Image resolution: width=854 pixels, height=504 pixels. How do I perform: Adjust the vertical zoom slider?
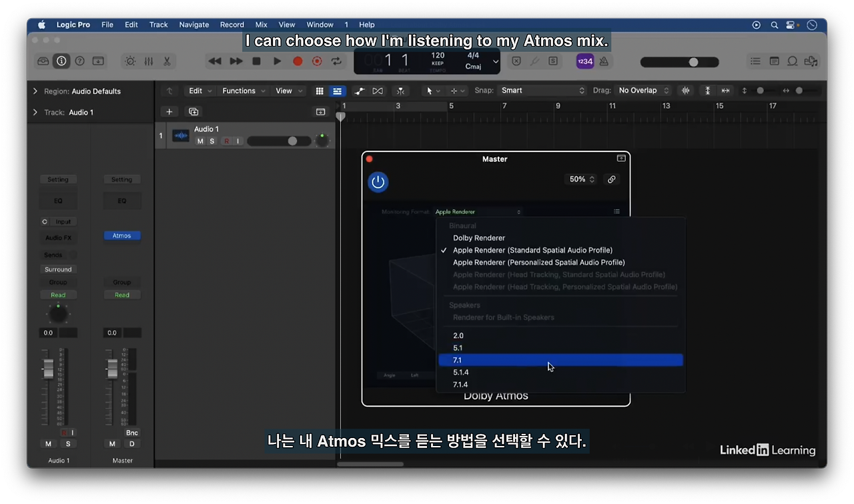(x=759, y=91)
